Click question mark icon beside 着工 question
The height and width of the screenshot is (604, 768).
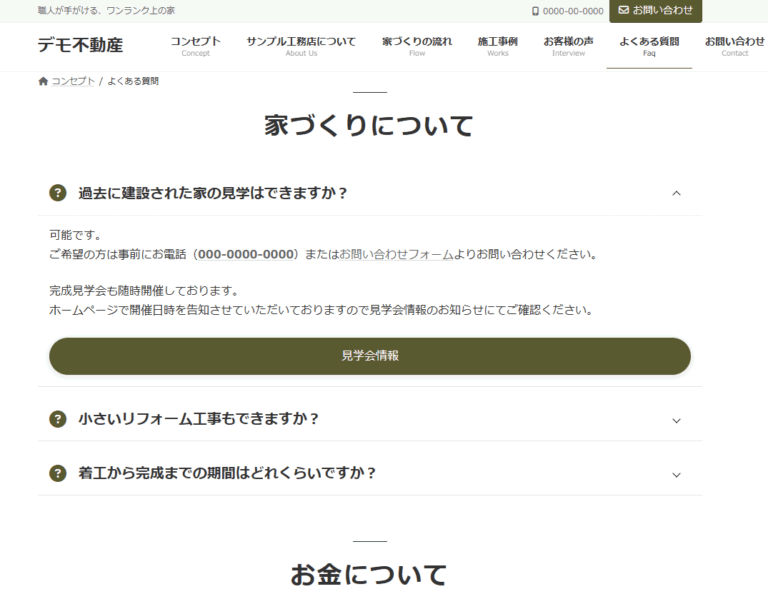58,473
